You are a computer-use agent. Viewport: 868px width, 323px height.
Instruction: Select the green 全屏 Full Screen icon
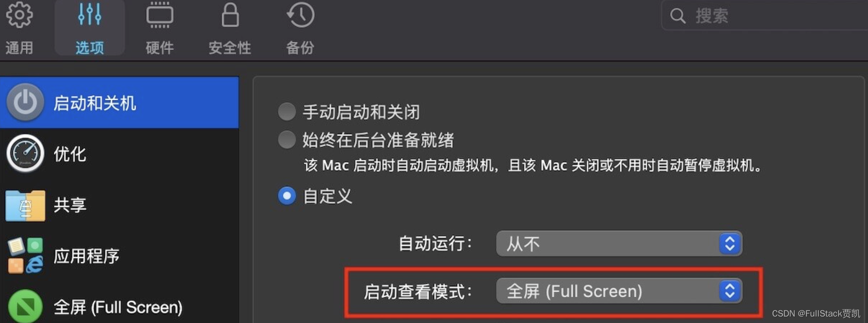(25, 307)
